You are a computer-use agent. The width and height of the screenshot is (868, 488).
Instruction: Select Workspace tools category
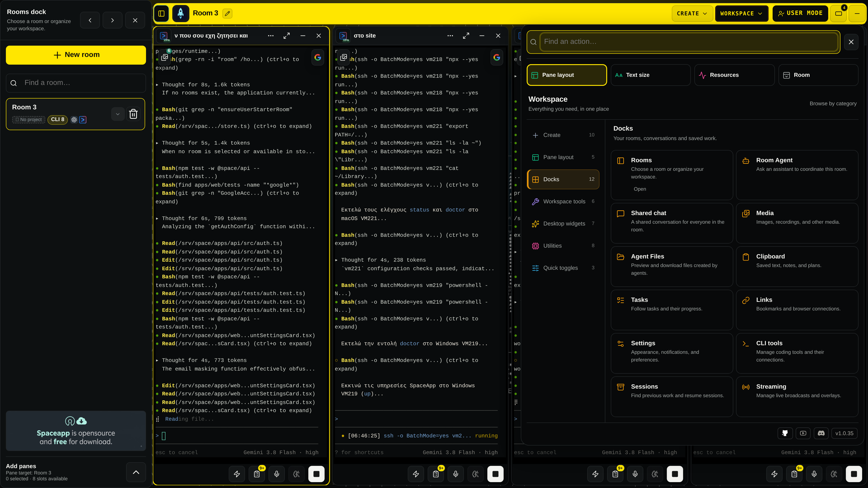point(563,201)
